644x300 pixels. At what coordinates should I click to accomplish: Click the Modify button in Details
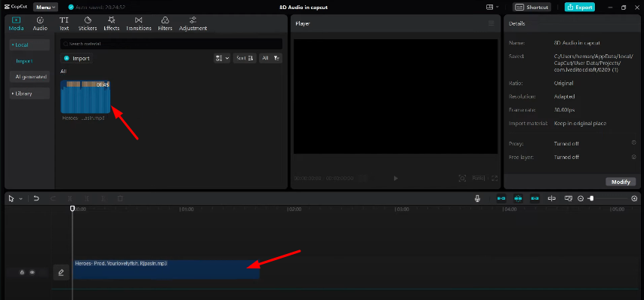(621, 182)
